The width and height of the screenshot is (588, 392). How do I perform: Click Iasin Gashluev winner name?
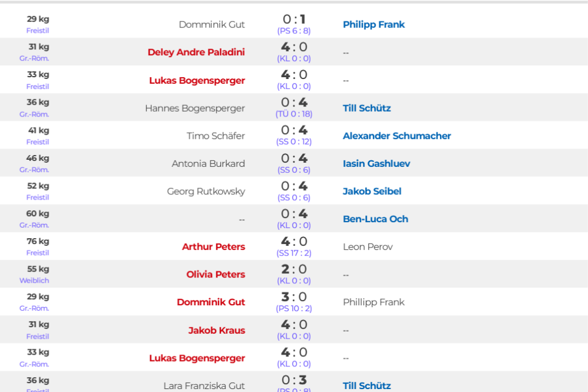click(x=376, y=163)
